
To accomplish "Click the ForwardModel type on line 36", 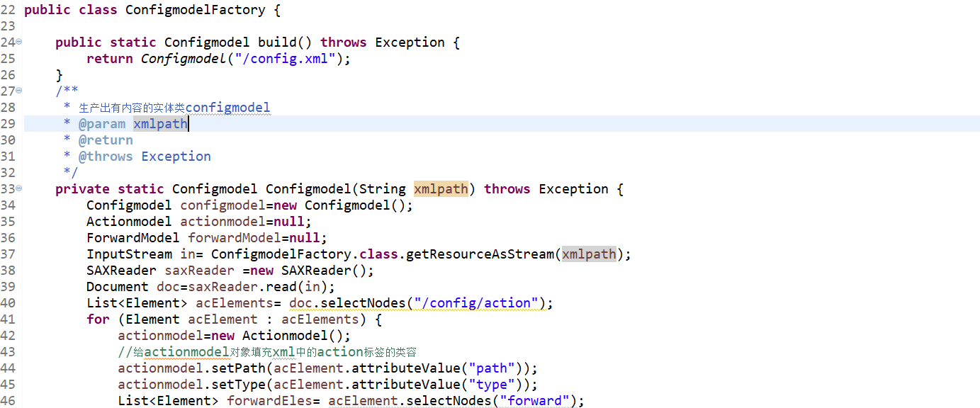I will pyautogui.click(x=133, y=238).
